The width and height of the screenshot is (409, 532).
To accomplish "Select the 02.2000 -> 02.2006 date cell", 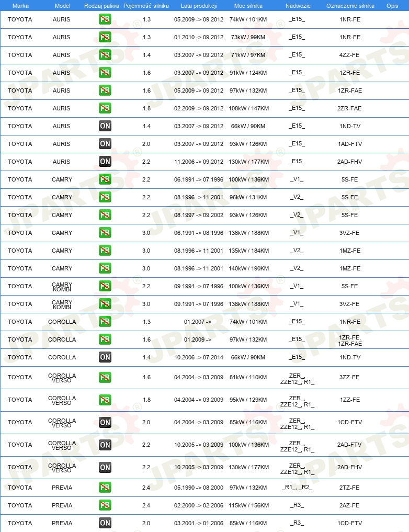I will [x=199, y=505].
